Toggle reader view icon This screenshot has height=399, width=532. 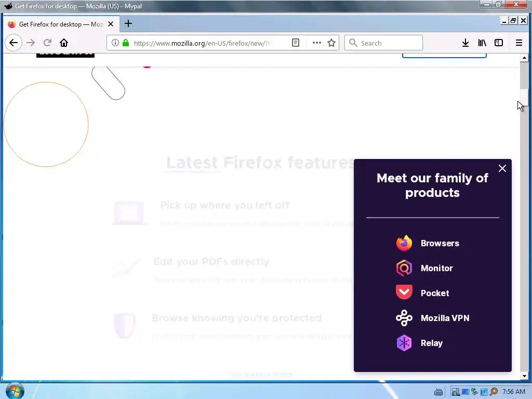click(x=296, y=43)
